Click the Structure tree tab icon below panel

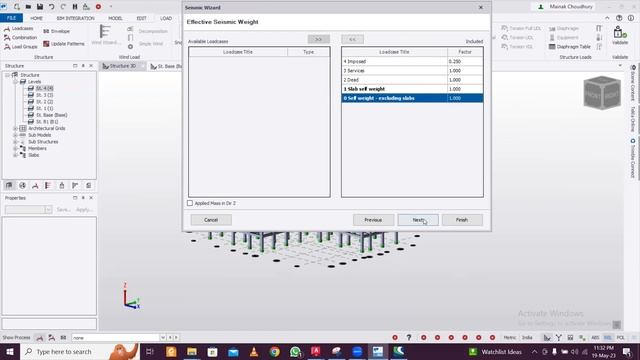pos(9,186)
